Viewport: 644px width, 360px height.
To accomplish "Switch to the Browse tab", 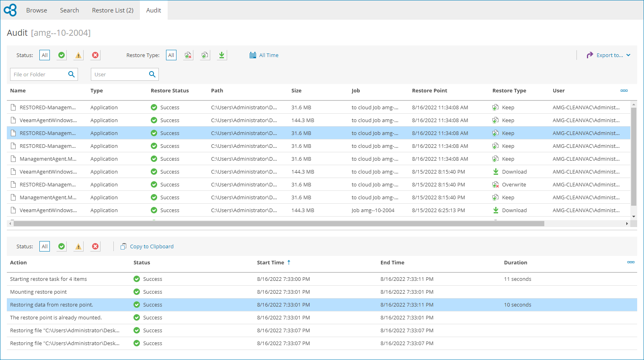I will point(37,10).
